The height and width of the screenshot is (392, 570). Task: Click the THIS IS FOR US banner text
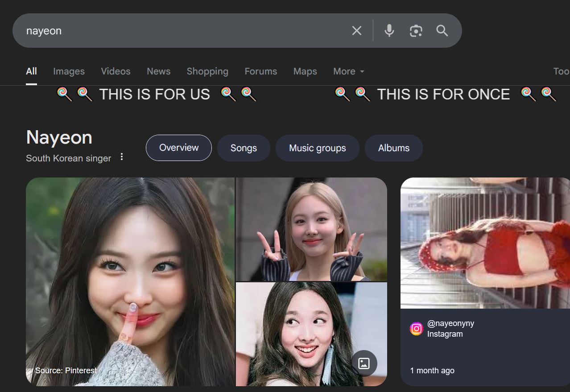154,94
